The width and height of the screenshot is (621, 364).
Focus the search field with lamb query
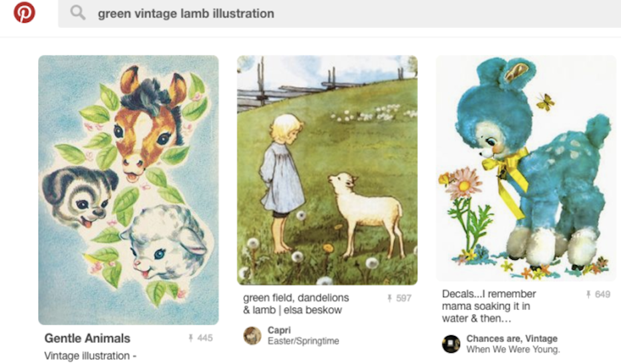[334, 13]
